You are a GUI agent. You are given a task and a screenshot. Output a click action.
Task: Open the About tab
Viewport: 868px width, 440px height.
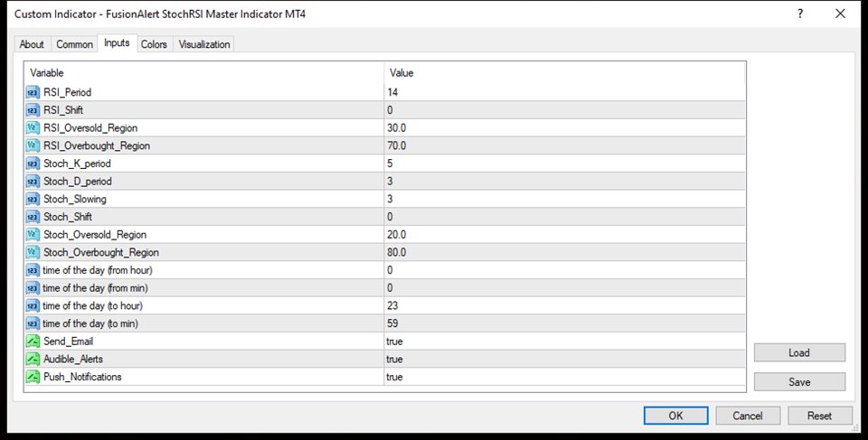pyautogui.click(x=32, y=44)
